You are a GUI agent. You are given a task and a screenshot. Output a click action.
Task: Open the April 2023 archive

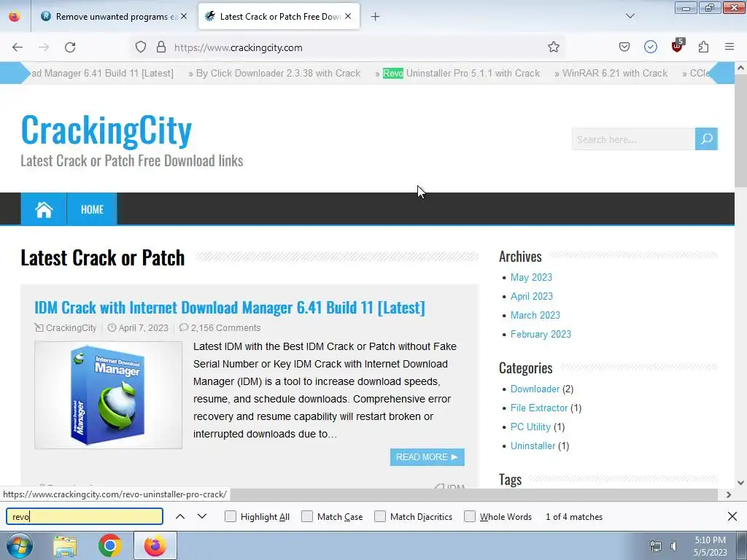[532, 296]
